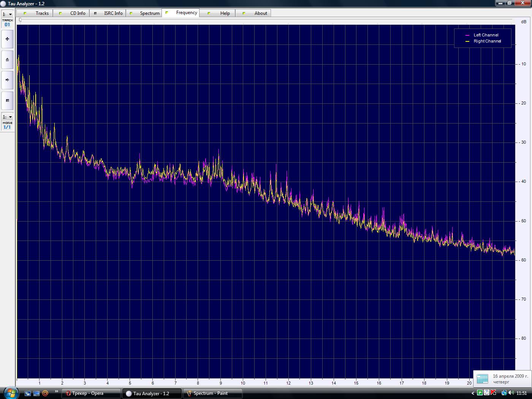Click the right arrow next-track button
Viewport: 532px width, 399px height.
point(7,80)
